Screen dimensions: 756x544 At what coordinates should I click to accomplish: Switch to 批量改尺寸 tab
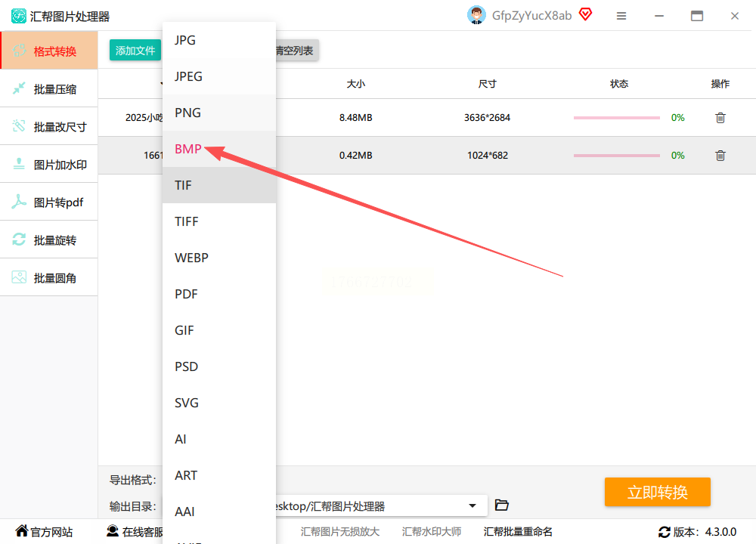pyautogui.click(x=49, y=126)
